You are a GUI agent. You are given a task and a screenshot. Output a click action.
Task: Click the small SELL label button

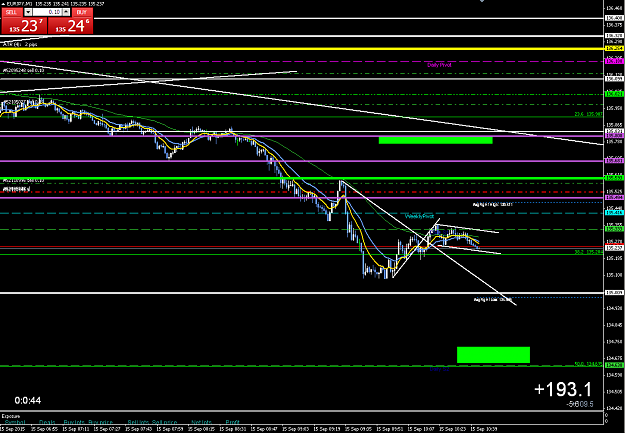[11, 12]
